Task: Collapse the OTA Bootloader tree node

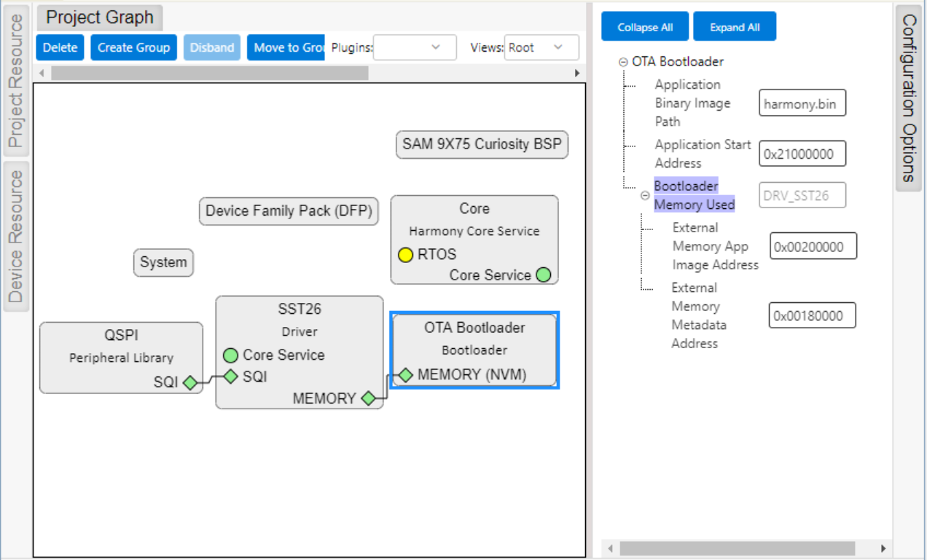Action: (x=623, y=63)
